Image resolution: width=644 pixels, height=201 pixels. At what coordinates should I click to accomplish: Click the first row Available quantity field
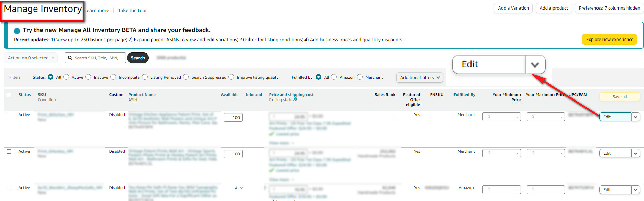[x=233, y=118]
